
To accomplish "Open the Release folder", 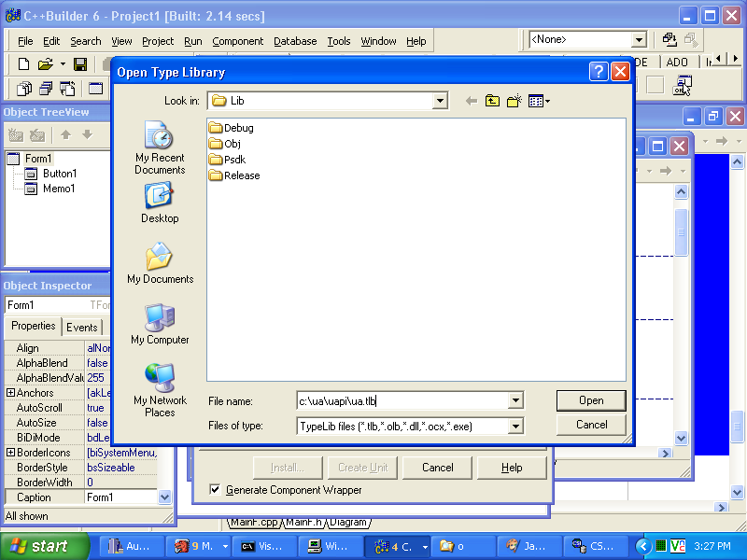I will (x=235, y=175).
